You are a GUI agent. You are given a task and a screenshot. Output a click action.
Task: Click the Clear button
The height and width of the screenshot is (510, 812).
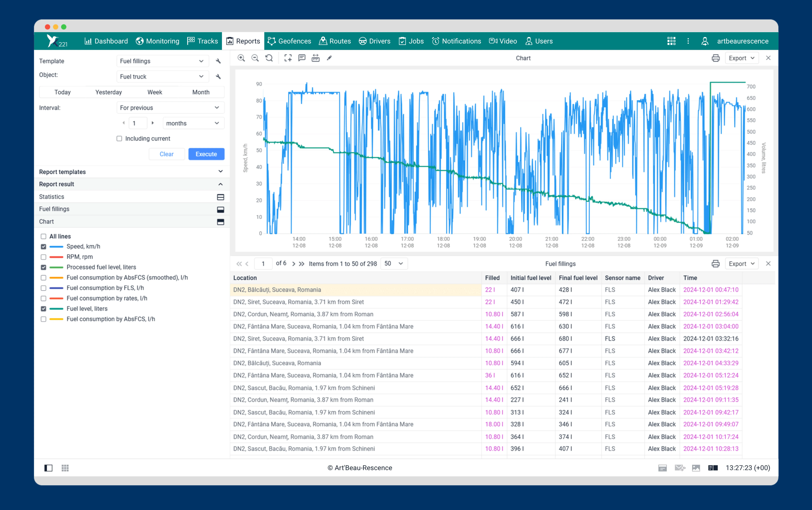[167, 154]
